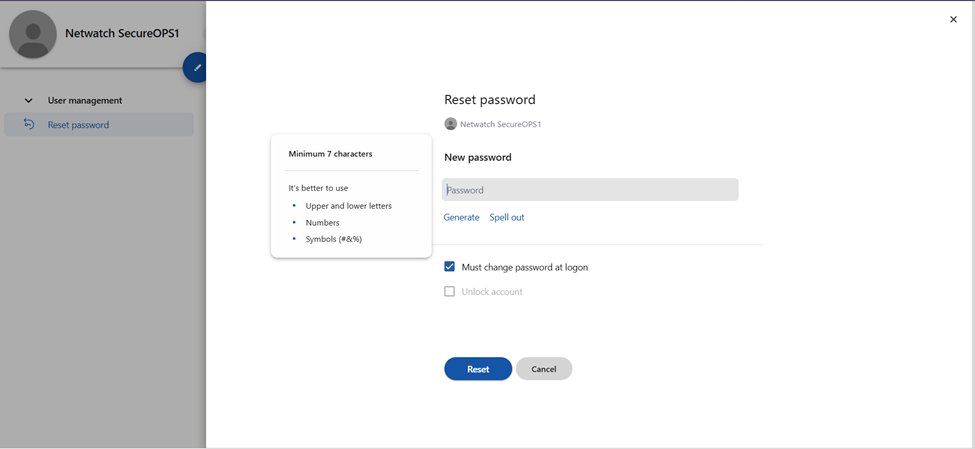Cancel the password reset
Image resolution: width=975 pixels, height=449 pixels.
(544, 369)
